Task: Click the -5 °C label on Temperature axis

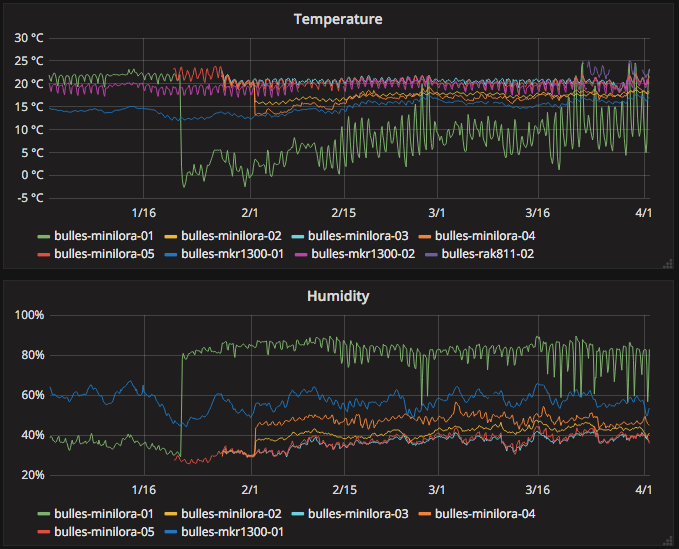Action: pyautogui.click(x=30, y=198)
